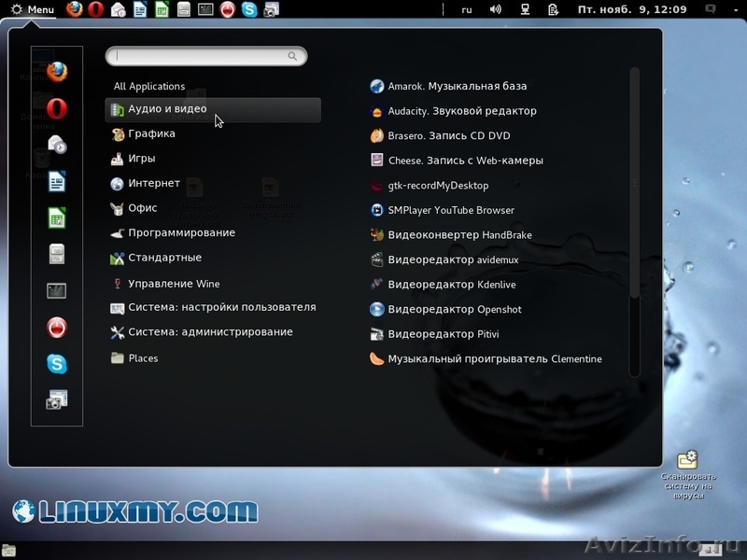Click the Skype icon in the top panel
Viewport: 747px width, 560px height.
(249, 9)
